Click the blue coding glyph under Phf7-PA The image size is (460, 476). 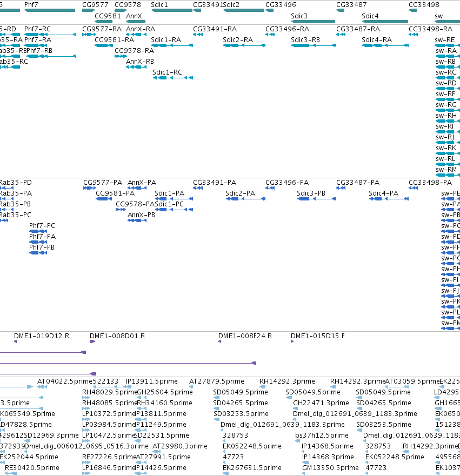[x=38, y=242]
